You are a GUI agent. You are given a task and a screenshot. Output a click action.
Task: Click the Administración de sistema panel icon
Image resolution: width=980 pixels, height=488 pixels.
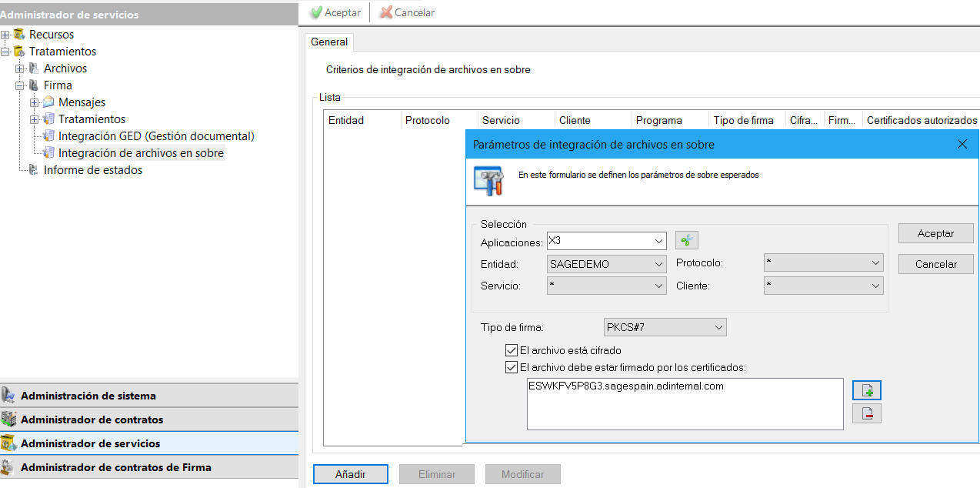point(9,396)
